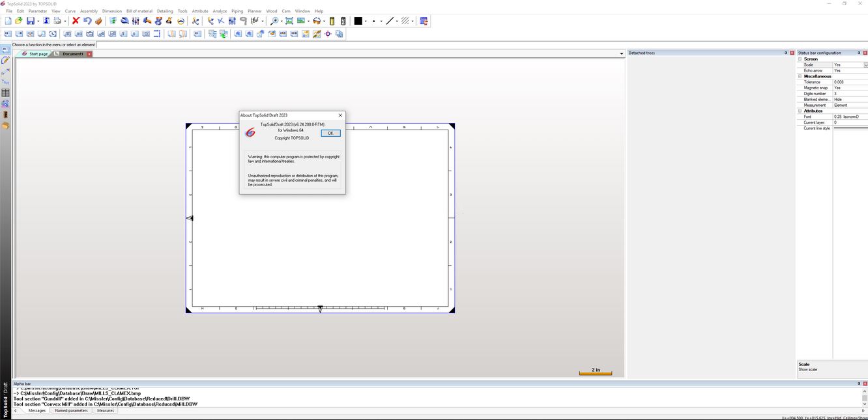Click the Save icon in the toolbar
This screenshot has height=420, width=868.
[x=30, y=21]
